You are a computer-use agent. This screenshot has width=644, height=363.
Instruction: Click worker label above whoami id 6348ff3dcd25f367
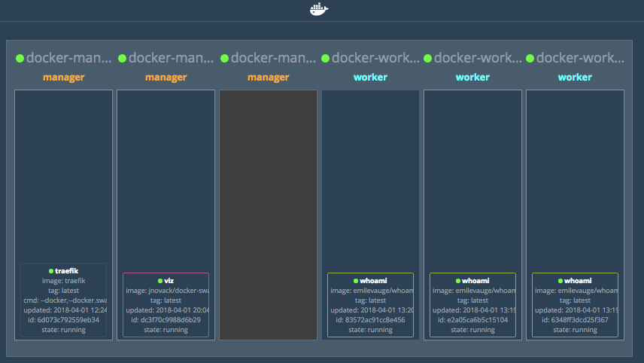pyautogui.click(x=575, y=78)
